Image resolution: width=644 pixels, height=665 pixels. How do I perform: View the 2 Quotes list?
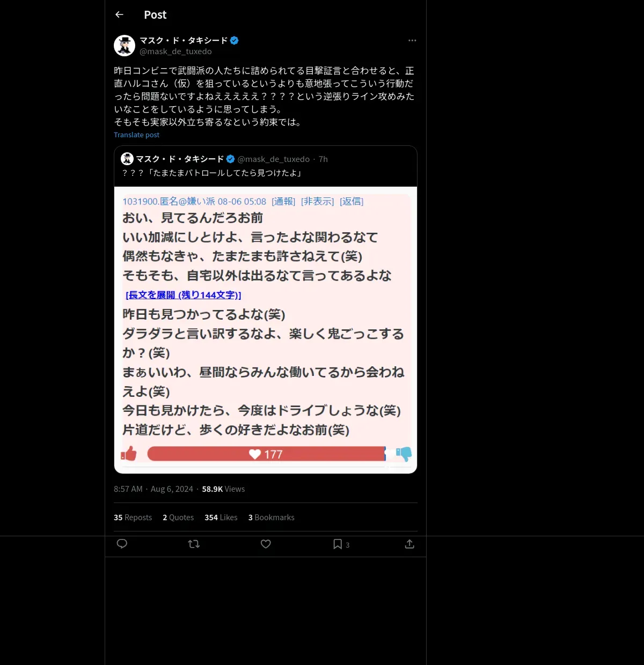[178, 518]
